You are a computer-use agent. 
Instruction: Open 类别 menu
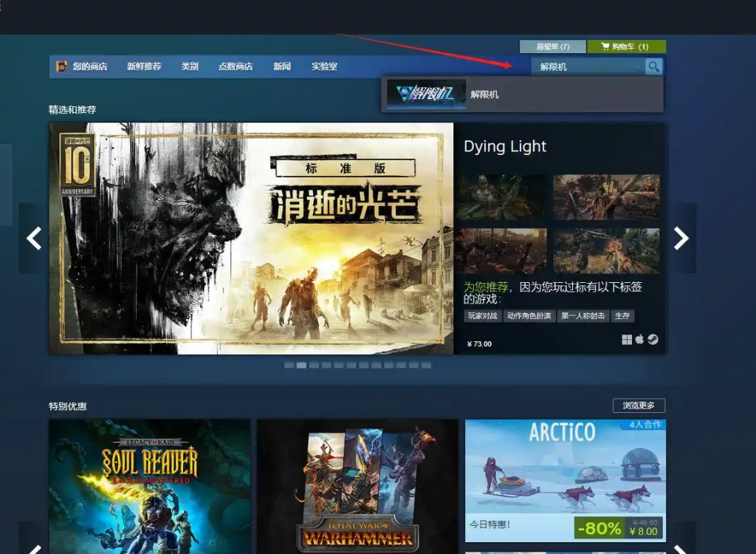tap(190, 66)
